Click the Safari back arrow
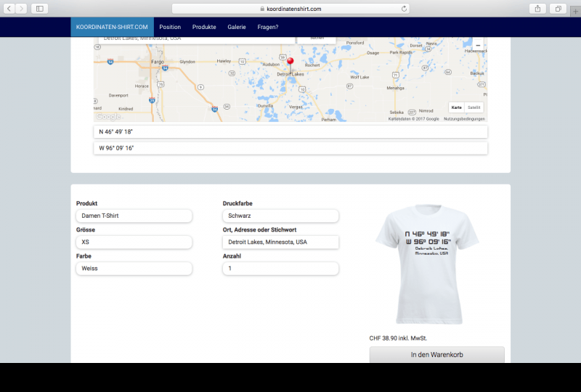 (x=10, y=9)
